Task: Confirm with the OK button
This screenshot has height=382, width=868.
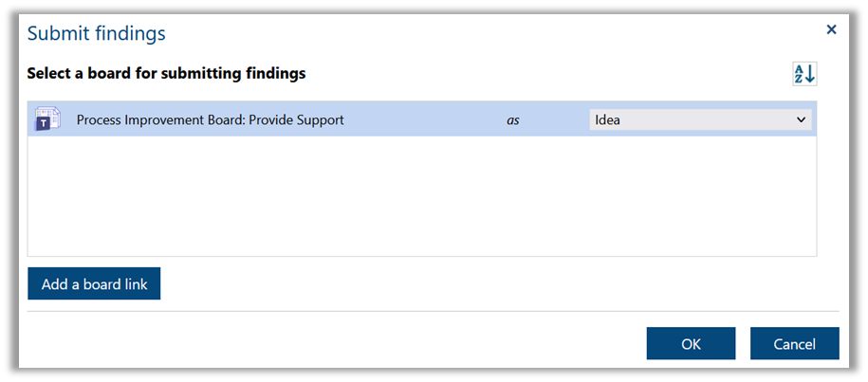Action: point(691,343)
